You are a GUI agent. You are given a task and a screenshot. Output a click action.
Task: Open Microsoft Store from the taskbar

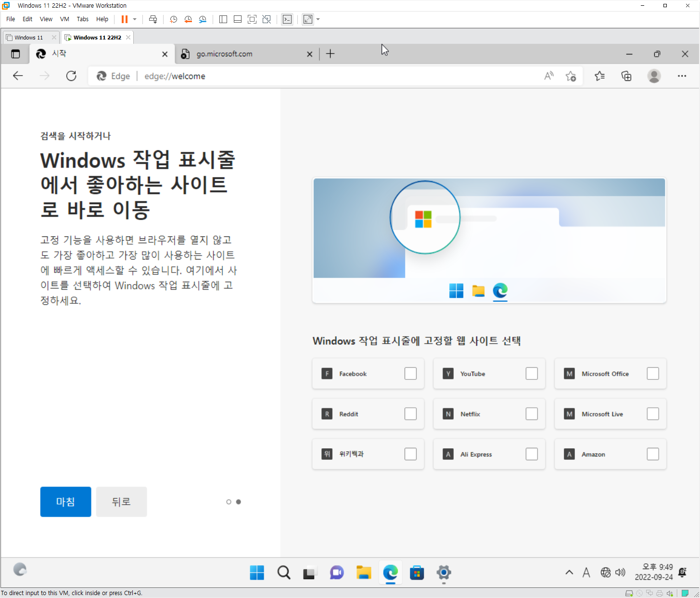click(x=417, y=572)
